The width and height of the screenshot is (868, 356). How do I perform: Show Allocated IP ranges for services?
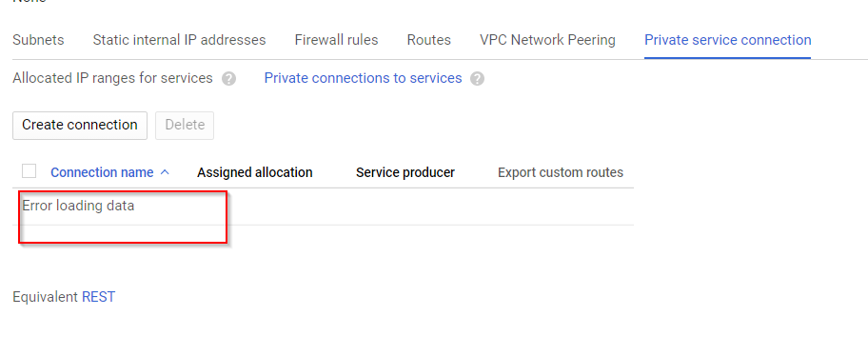click(112, 78)
